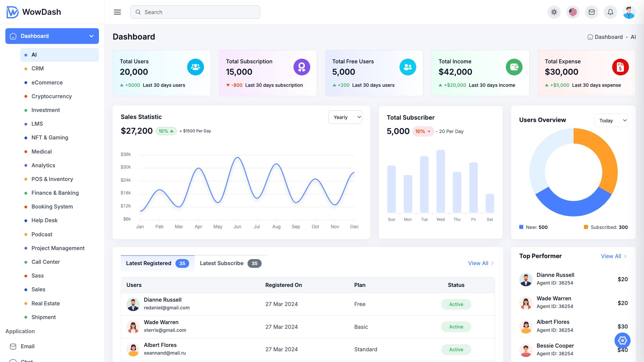Toggle light/dark mode with the sun icon
Viewport: 644px width, 362px height.
click(554, 12)
